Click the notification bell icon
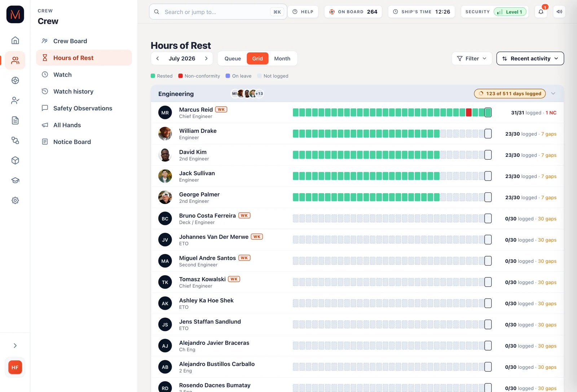The image size is (577, 392). pyautogui.click(x=541, y=12)
